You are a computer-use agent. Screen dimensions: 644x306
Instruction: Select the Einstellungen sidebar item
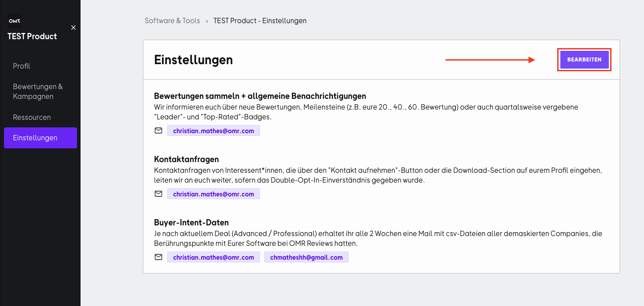click(41, 138)
